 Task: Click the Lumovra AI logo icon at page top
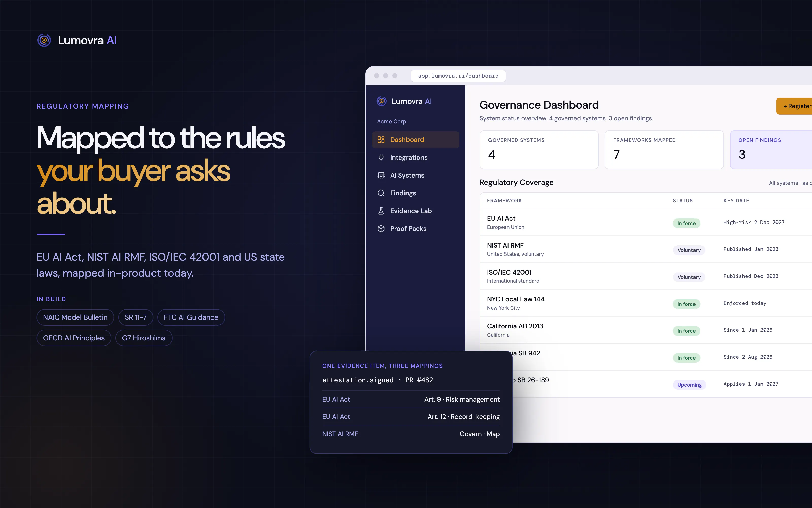[44, 40]
